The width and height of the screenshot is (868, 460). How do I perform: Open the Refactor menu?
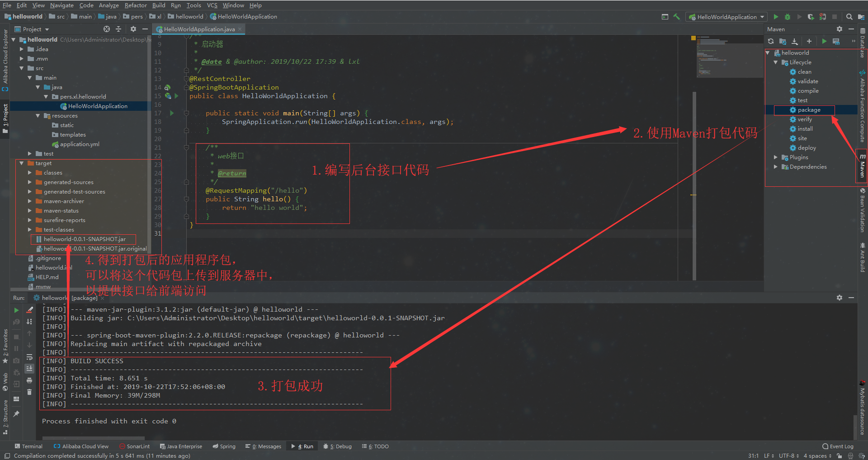tap(136, 5)
